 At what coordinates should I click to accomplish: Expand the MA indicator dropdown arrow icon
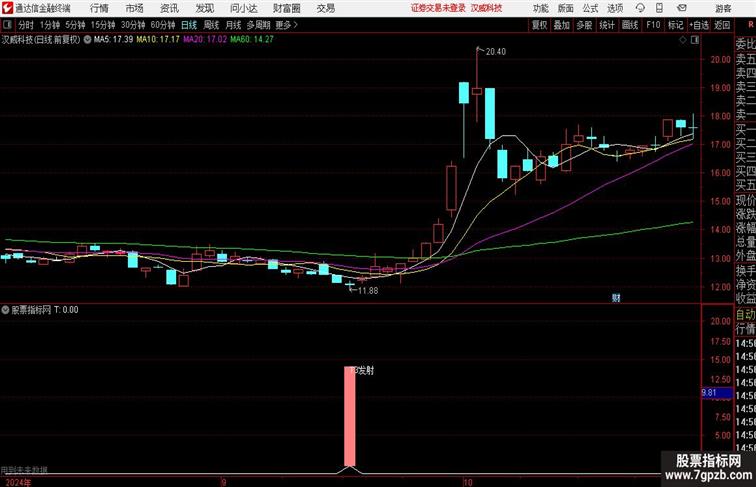(x=87, y=40)
